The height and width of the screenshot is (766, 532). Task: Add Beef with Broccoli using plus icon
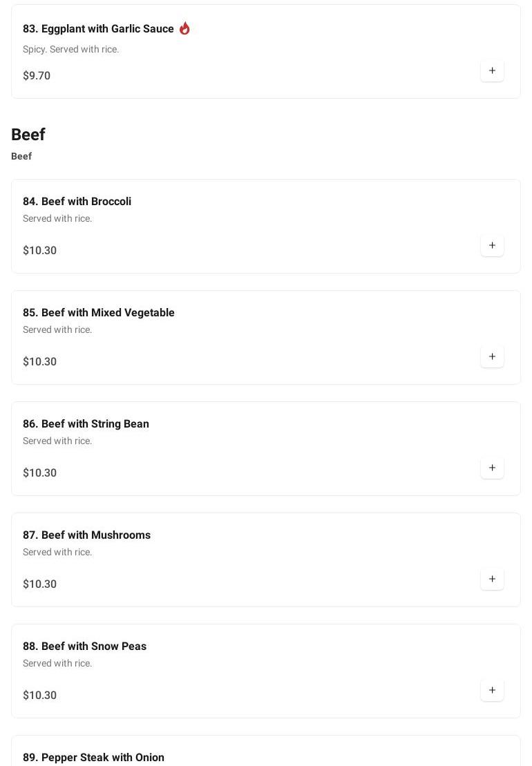coord(492,245)
